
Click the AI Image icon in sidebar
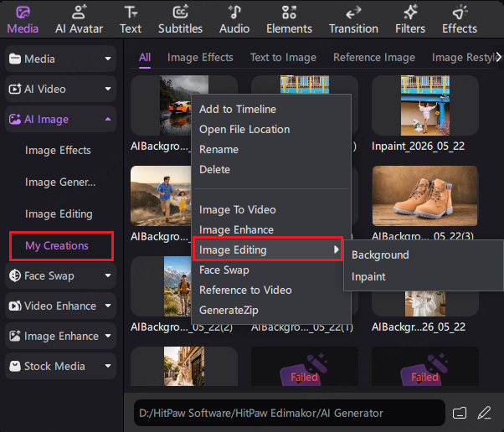tap(15, 119)
